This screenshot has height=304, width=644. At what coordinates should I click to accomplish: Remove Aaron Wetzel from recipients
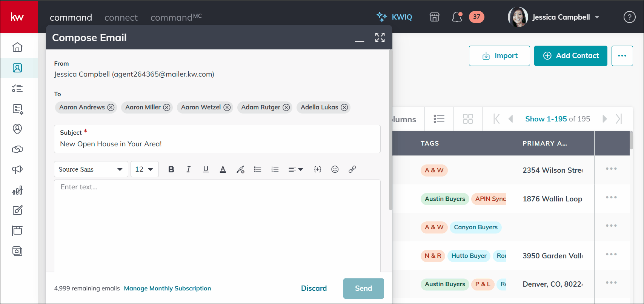227,107
